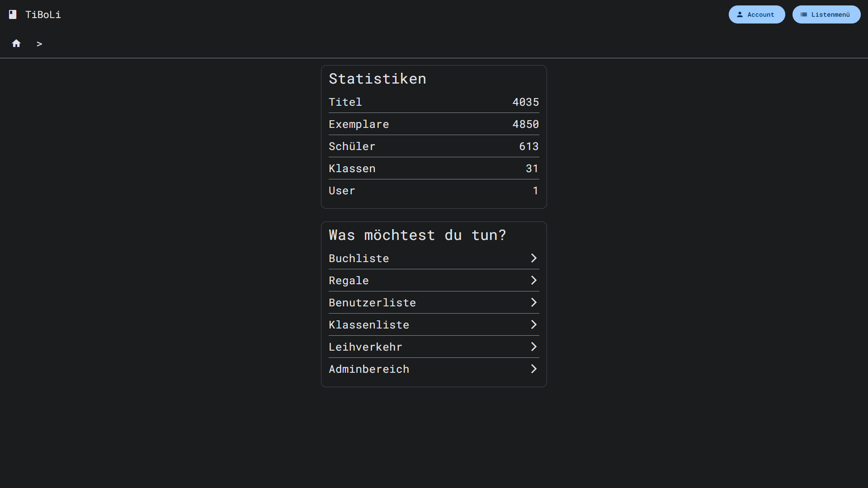
Task: Click the chevron arrow beside Adminbereich
Action: click(x=533, y=369)
